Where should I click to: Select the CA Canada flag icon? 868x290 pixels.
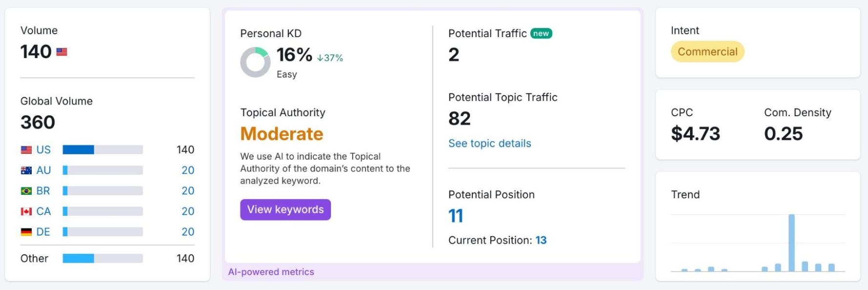click(x=27, y=211)
